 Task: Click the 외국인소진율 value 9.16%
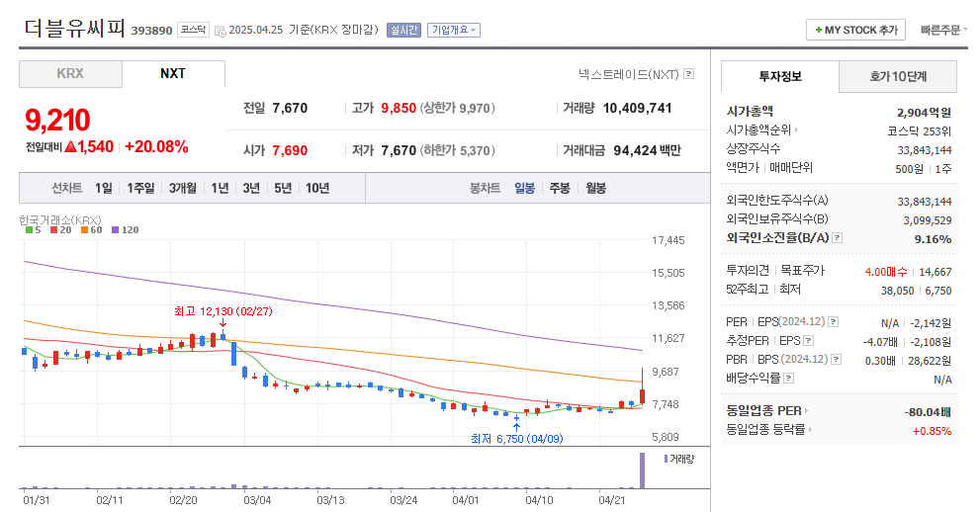933,239
